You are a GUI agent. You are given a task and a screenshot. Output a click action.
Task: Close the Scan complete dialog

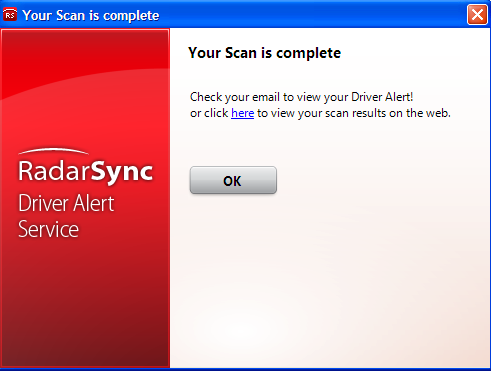477,15
